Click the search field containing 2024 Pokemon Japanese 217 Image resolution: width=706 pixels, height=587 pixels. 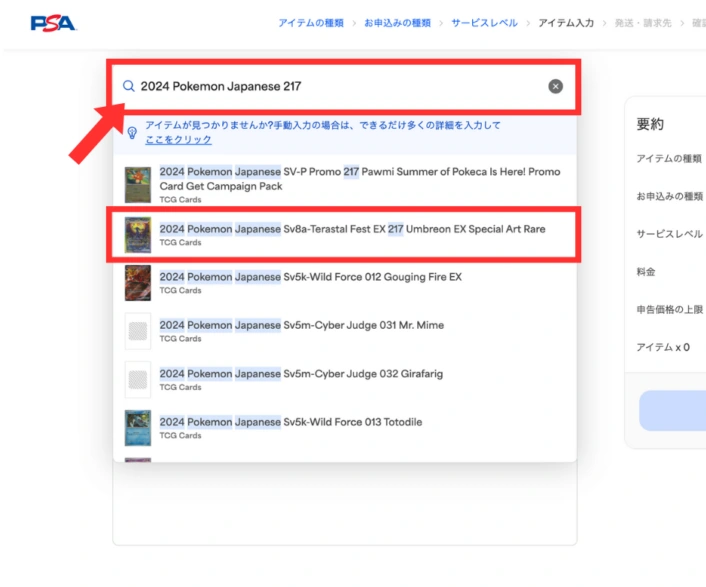click(344, 86)
